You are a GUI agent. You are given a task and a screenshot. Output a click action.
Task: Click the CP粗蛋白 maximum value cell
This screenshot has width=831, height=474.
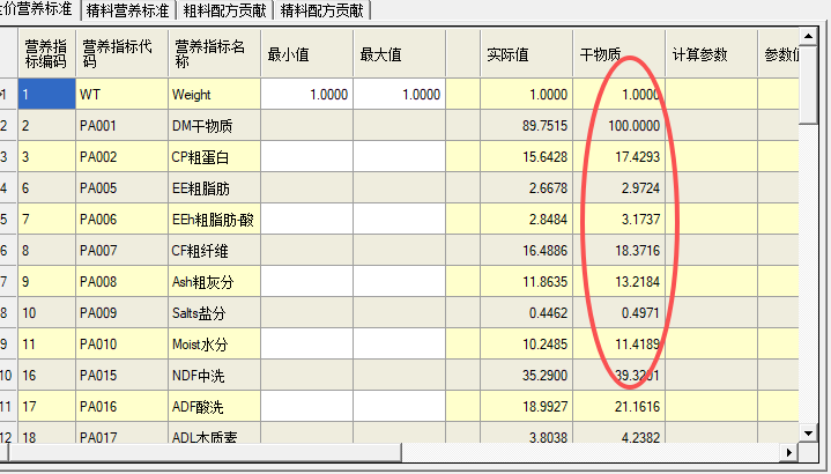coord(400,157)
